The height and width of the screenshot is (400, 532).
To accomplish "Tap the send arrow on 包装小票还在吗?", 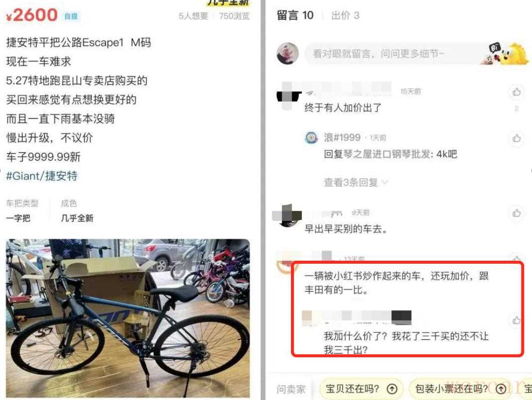I will point(501,389).
